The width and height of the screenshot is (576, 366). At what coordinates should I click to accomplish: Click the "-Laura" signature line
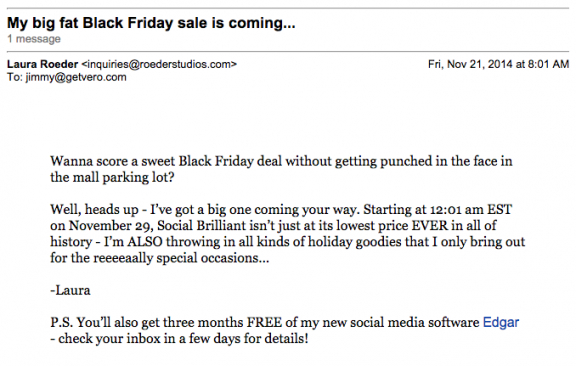[x=70, y=290]
